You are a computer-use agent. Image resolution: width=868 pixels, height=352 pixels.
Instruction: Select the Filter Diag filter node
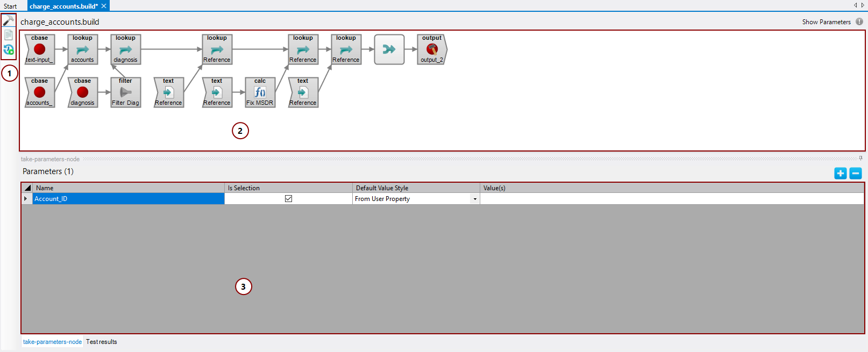[x=125, y=92]
